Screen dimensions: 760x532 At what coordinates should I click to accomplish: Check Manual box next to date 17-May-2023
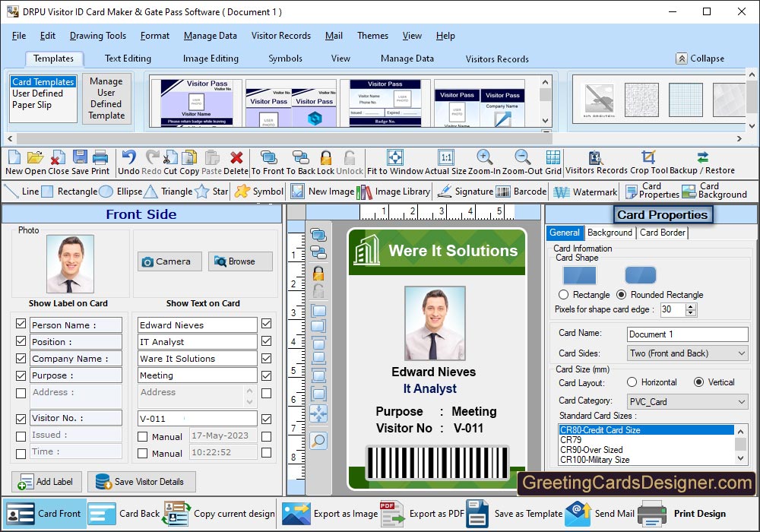[143, 436]
